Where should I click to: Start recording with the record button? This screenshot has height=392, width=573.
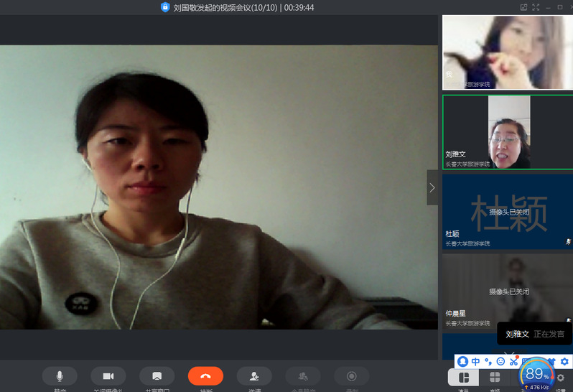click(x=352, y=376)
